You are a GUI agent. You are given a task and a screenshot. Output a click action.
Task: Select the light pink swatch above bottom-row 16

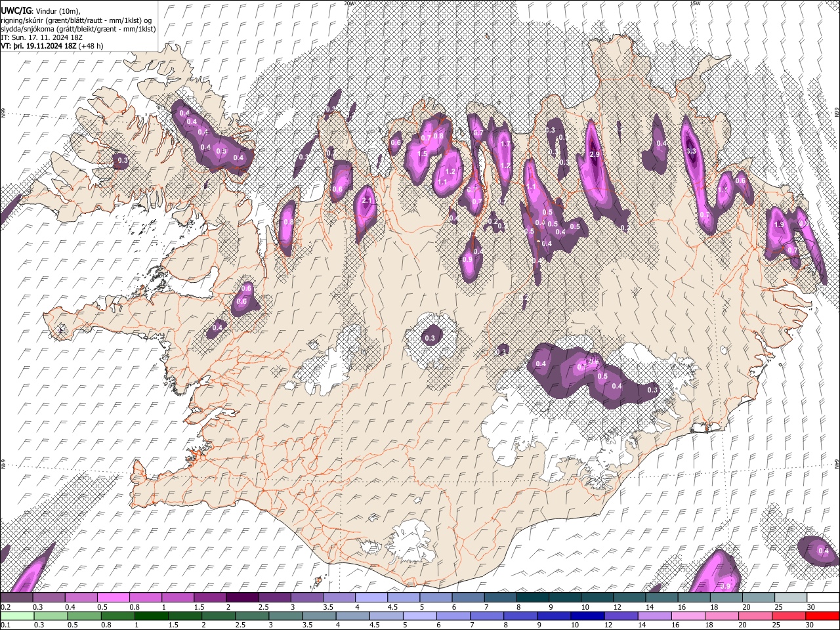tap(688, 616)
